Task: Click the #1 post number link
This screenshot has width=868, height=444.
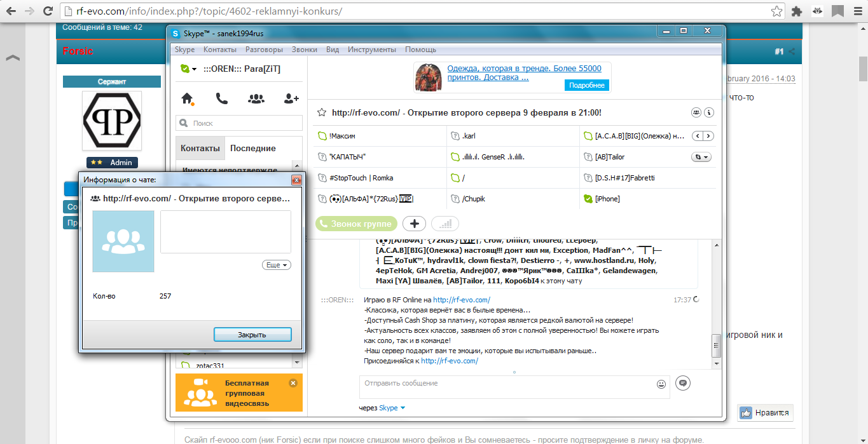Action: coord(779,51)
